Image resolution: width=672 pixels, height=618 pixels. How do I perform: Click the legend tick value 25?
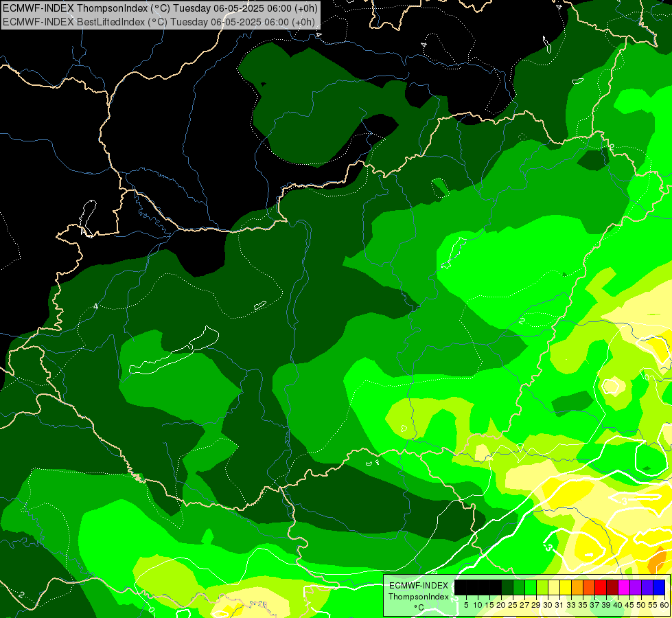[x=513, y=605]
